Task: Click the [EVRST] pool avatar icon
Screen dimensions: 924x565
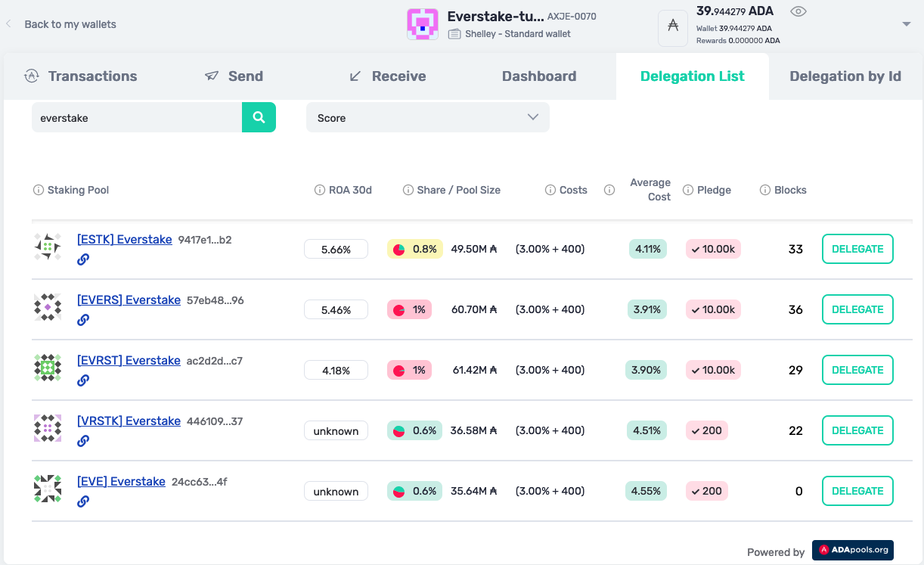Action: (x=48, y=368)
